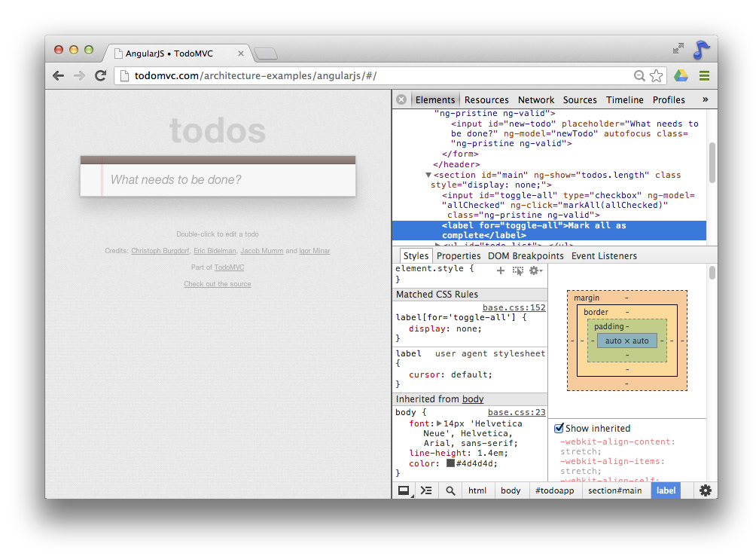The height and width of the screenshot is (556, 756).
Task: Show the console drawer icon
Action: pos(426,490)
